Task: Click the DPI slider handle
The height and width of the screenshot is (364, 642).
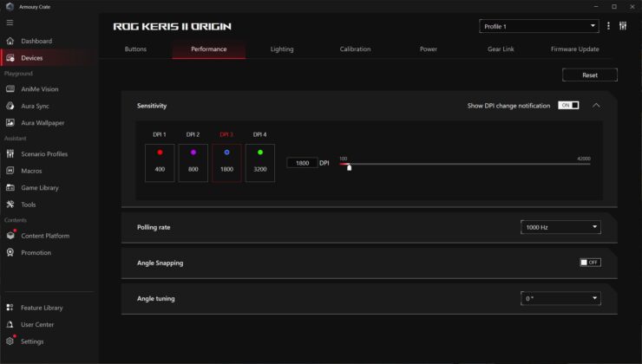Action: click(350, 167)
